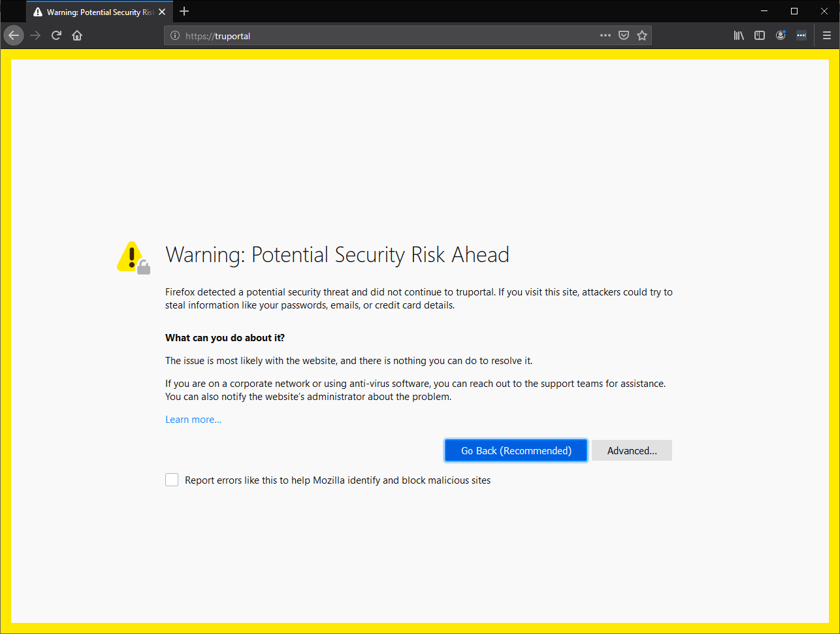Open page actions three-dot menu
Image resolution: width=840 pixels, height=634 pixels.
pyautogui.click(x=606, y=35)
